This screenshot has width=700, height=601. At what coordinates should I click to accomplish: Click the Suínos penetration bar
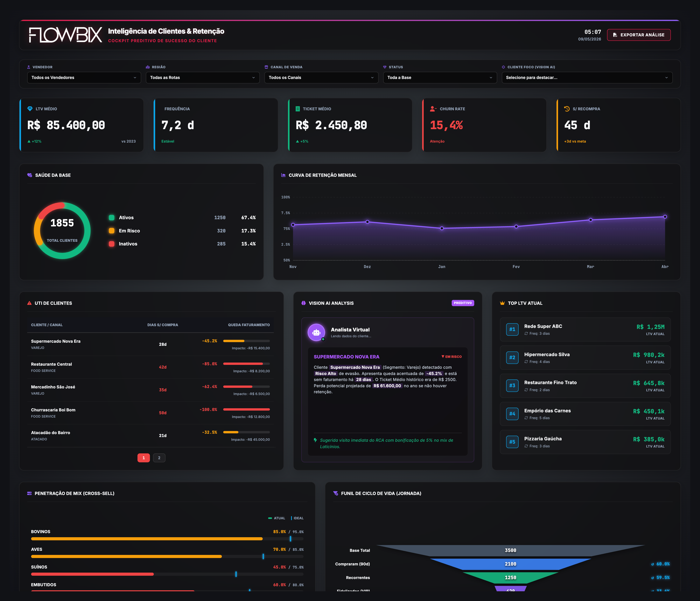pyautogui.click(x=167, y=574)
